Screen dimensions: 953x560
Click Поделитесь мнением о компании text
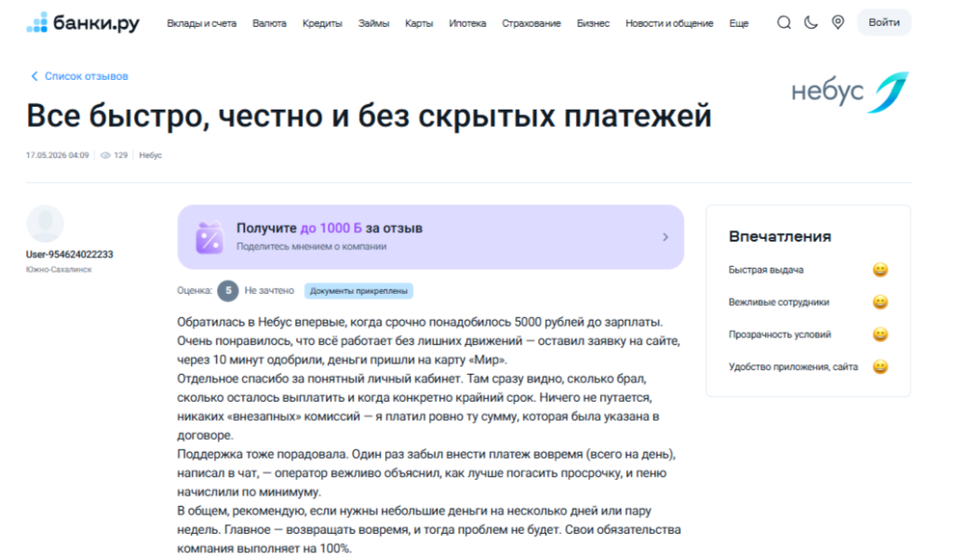[x=311, y=247]
